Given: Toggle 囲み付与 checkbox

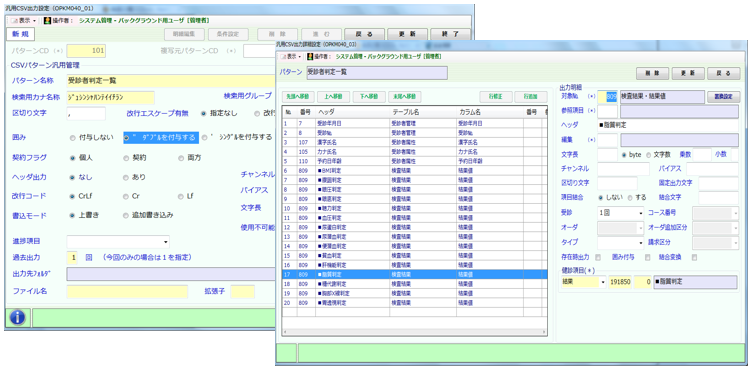Looking at the screenshot, I should (x=648, y=258).
